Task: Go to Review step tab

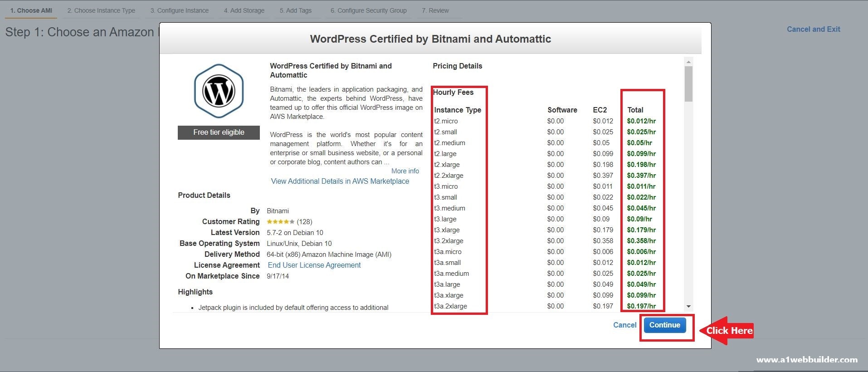Action: [x=435, y=10]
